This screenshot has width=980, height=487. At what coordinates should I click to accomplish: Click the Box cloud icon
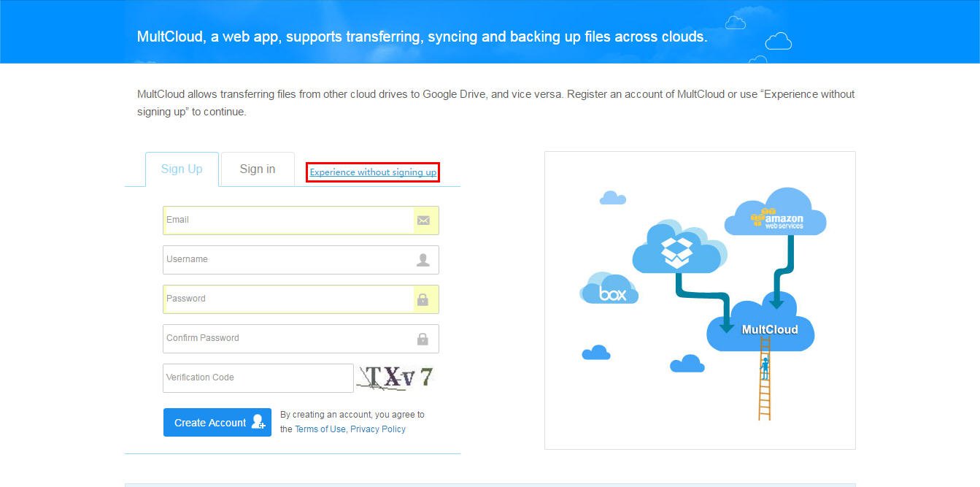coord(609,288)
